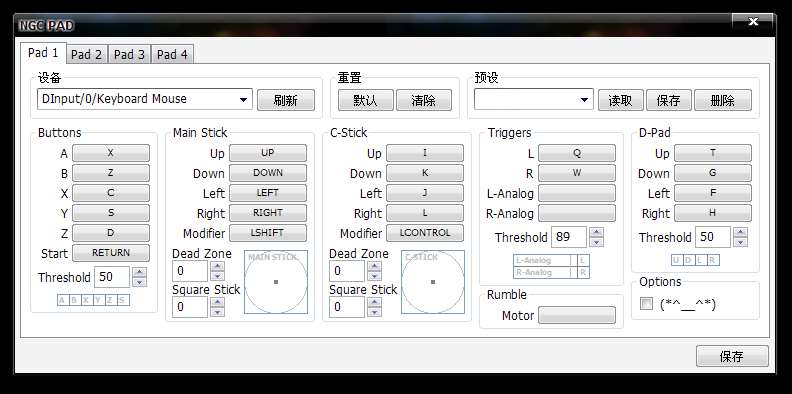
Task: Click the empty R-Analog binding button
Action: pos(577,213)
